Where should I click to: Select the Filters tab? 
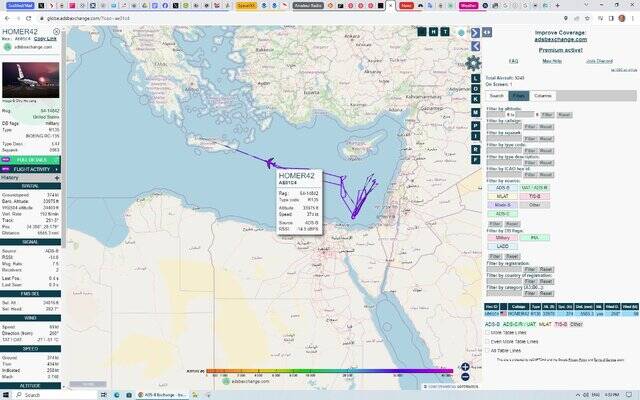(519, 96)
